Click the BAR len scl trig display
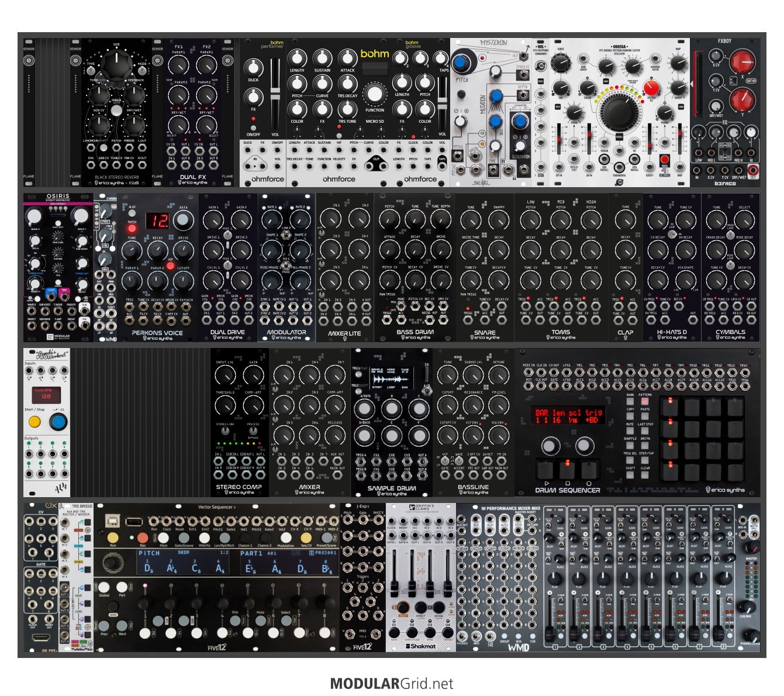Image resolution: width=784 pixels, height=696 pixels. pos(567,416)
